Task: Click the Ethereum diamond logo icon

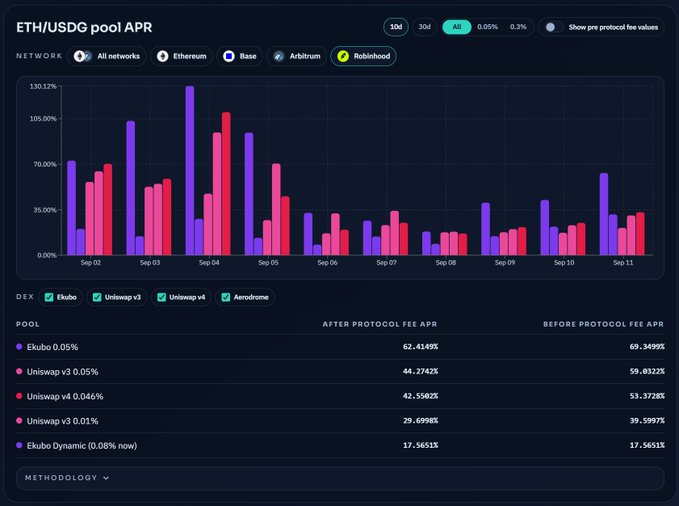Action: coord(162,56)
